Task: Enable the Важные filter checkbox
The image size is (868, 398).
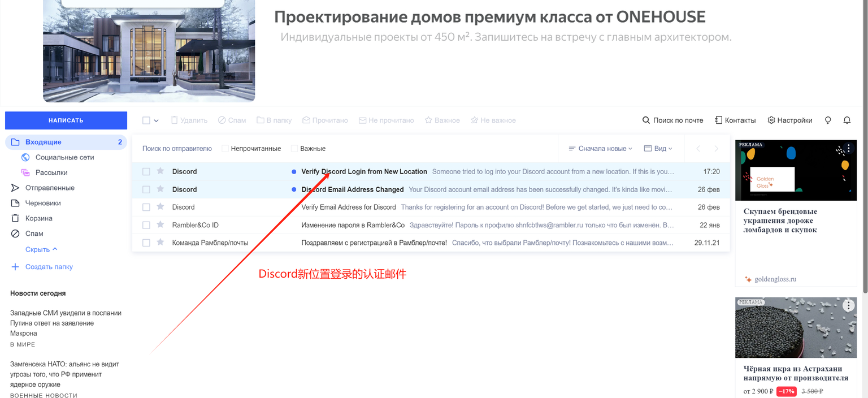Action: [x=294, y=148]
